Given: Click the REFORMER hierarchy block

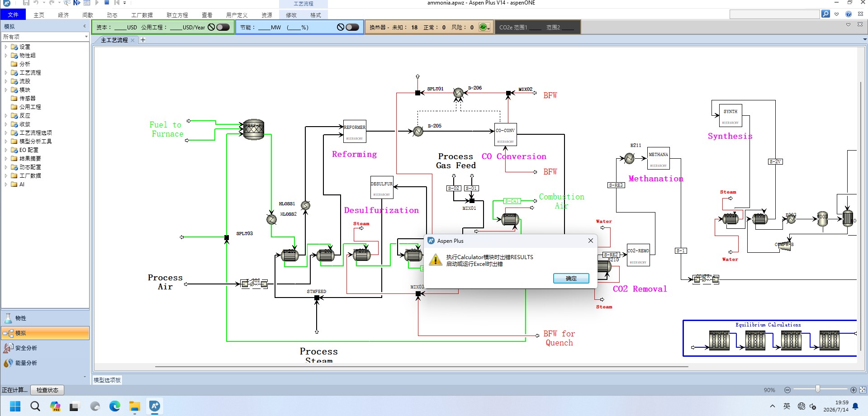Looking at the screenshot, I should 355,132.
